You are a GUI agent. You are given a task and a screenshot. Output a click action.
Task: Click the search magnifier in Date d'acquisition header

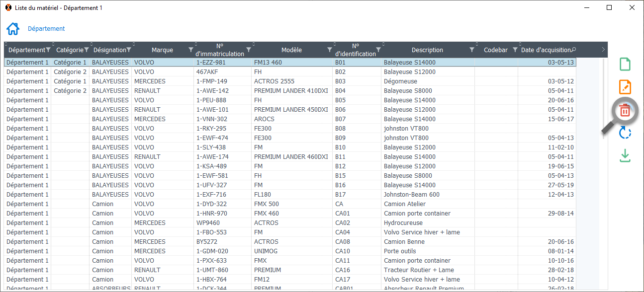point(574,50)
